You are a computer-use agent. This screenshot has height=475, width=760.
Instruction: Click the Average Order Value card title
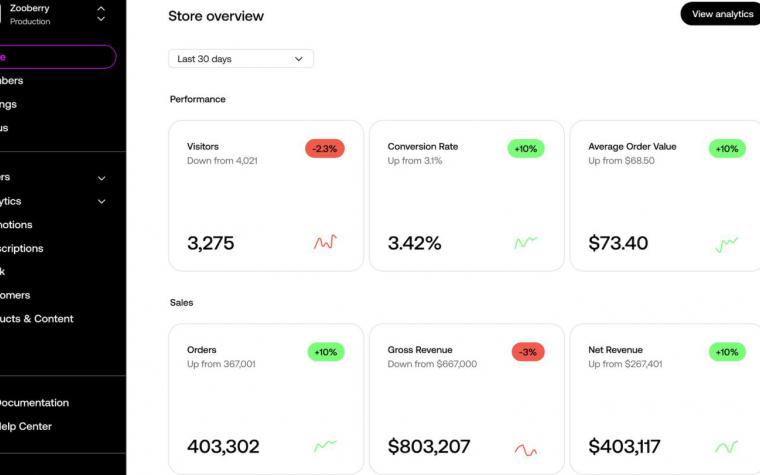pyautogui.click(x=633, y=146)
